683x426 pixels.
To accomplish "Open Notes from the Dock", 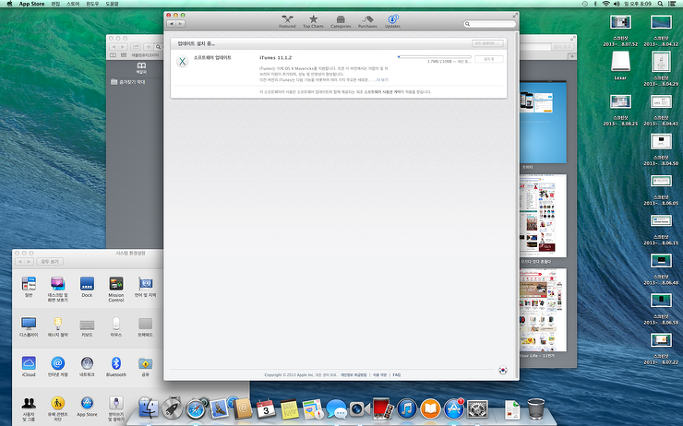I will pos(289,409).
